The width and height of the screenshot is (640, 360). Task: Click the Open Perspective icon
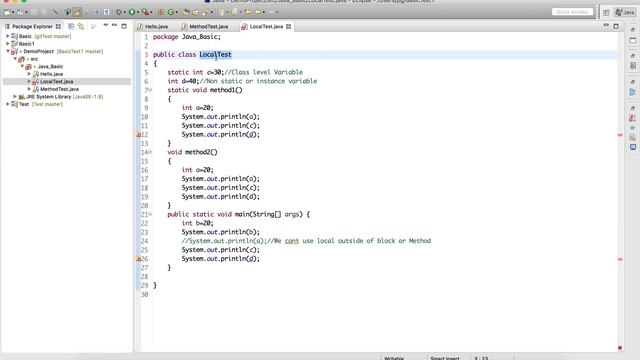coord(606,12)
